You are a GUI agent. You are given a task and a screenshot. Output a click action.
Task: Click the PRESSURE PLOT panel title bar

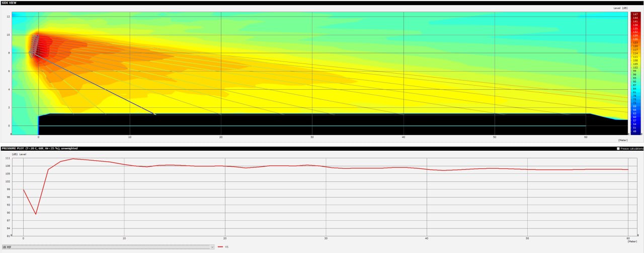[322, 149]
